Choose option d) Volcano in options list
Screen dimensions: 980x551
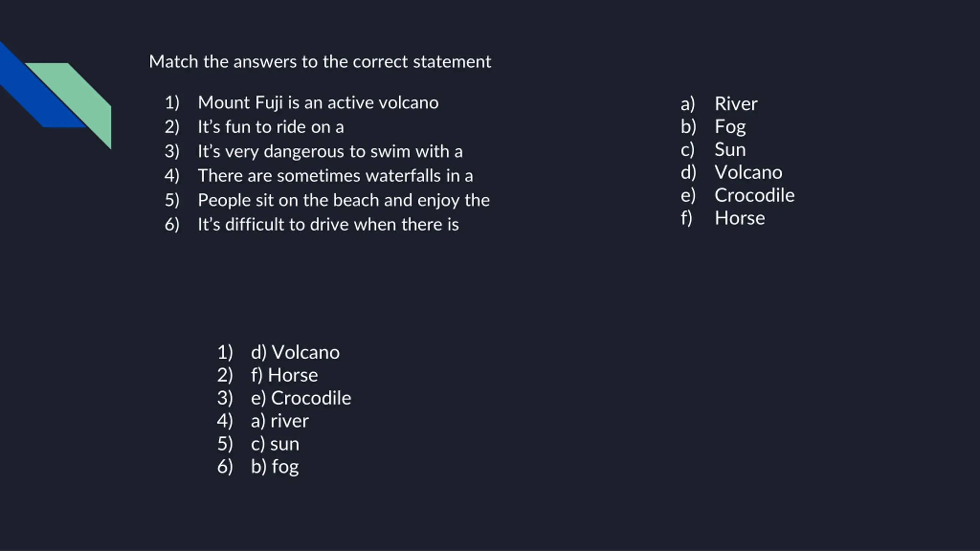748,173
